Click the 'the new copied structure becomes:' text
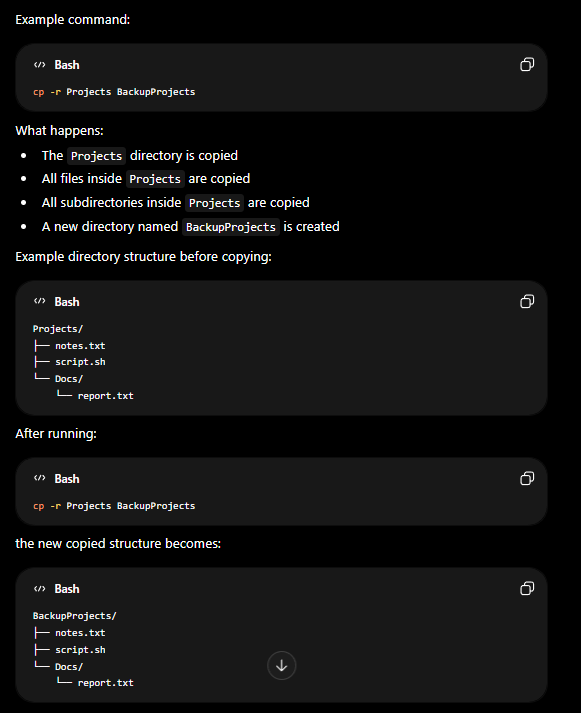 118,543
